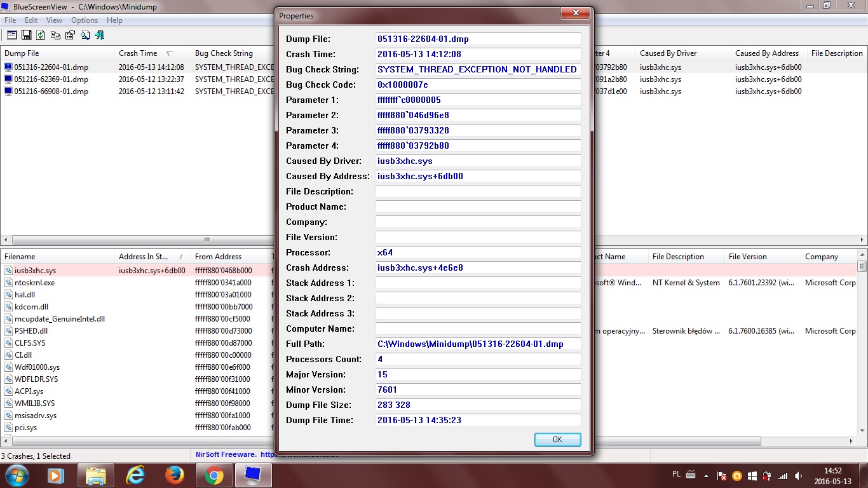
Task: Click the volume speaker tray icon
Action: coord(798,475)
